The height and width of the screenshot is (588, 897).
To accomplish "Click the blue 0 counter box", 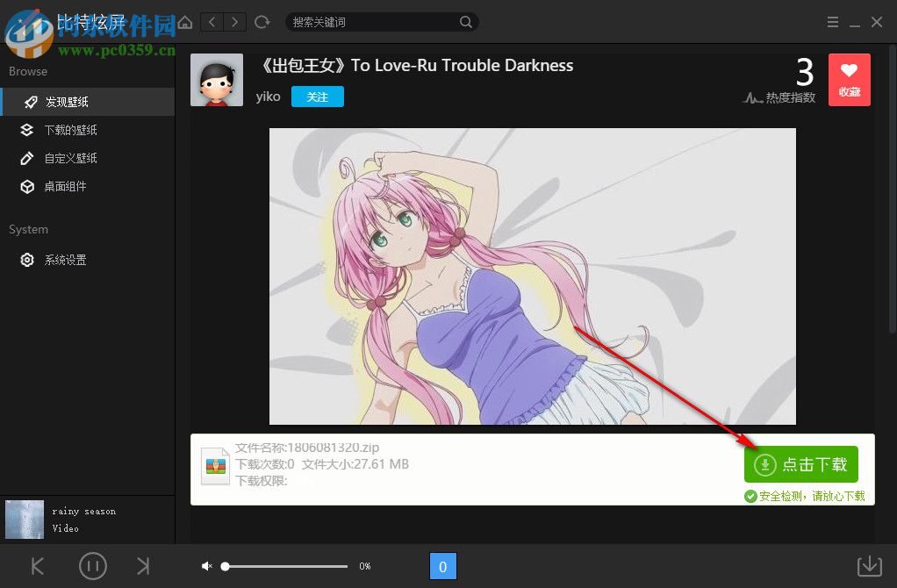I will pyautogui.click(x=442, y=566).
